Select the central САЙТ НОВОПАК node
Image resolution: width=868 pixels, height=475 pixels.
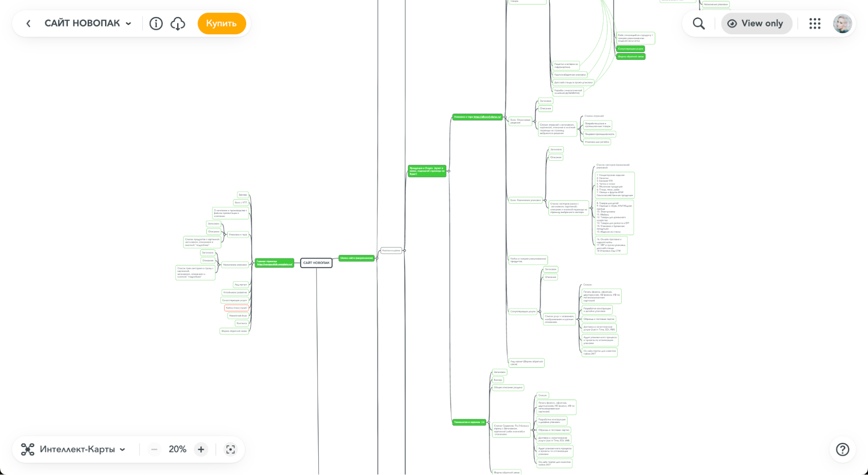coord(316,262)
